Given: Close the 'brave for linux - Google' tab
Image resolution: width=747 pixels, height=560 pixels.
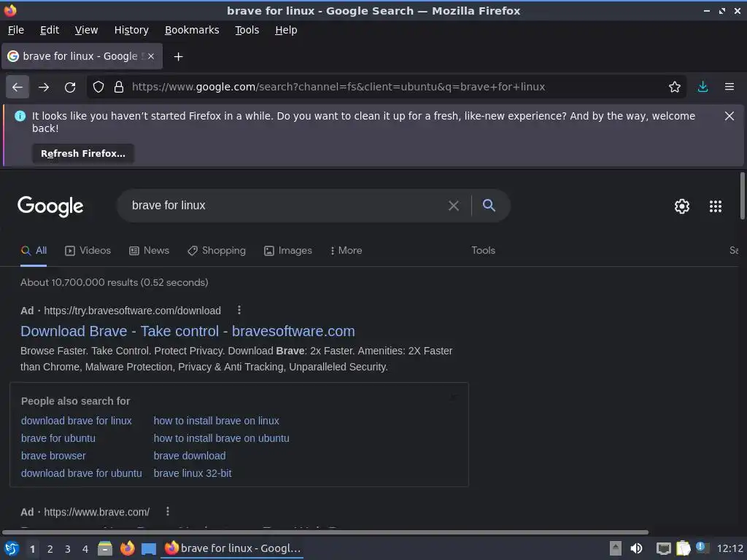Looking at the screenshot, I should coord(150,56).
